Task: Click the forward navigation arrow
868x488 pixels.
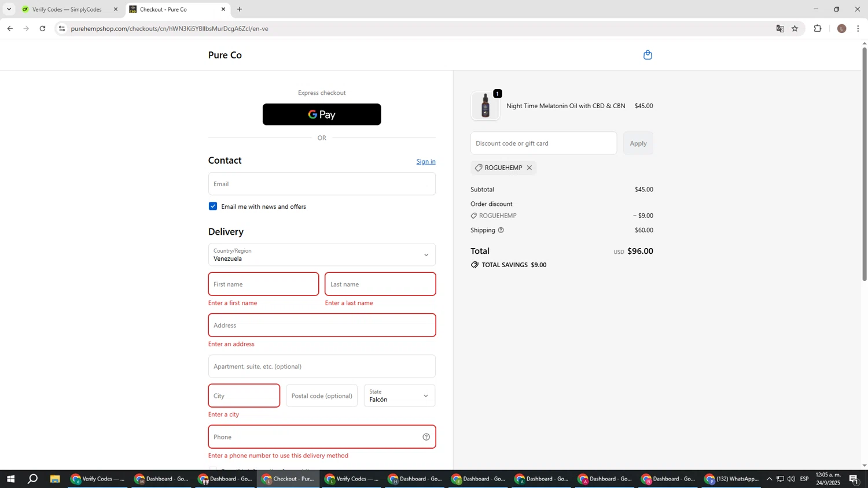Action: (26, 28)
